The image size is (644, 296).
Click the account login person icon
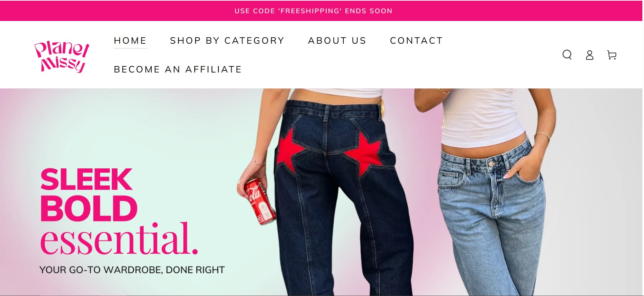click(589, 55)
